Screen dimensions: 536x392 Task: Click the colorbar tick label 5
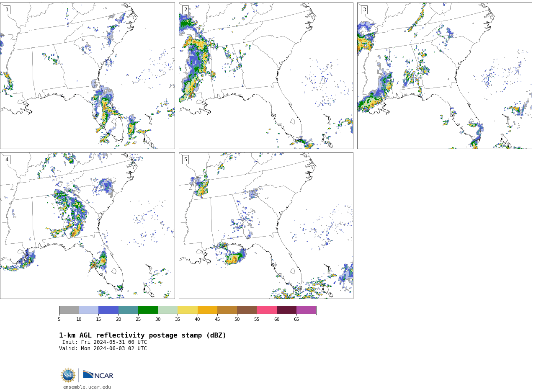[59, 319]
